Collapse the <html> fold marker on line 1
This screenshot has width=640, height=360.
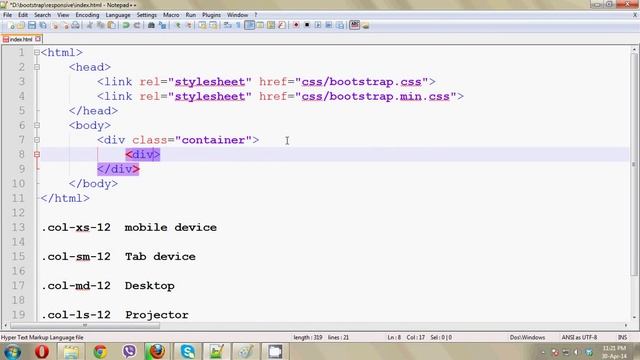(37, 53)
